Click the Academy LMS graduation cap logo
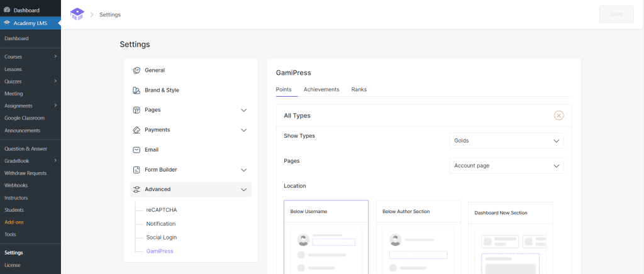Viewport: 644px width, 274px height. point(77,14)
